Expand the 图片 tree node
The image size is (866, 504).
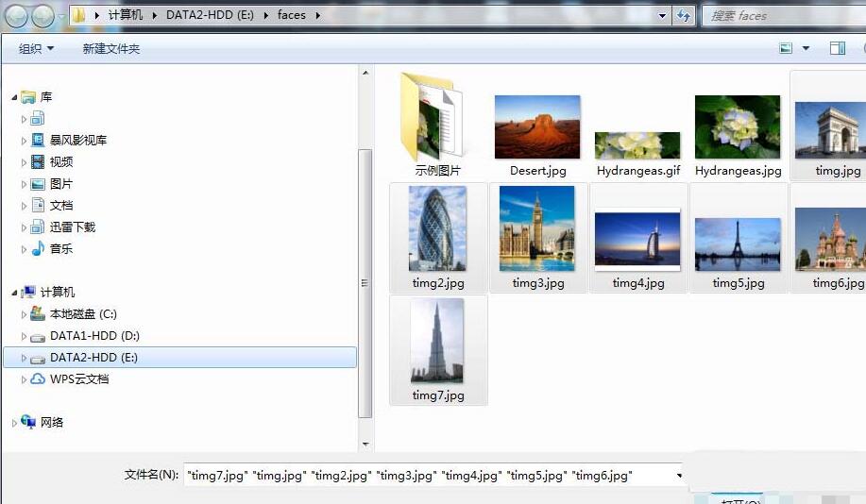point(24,184)
